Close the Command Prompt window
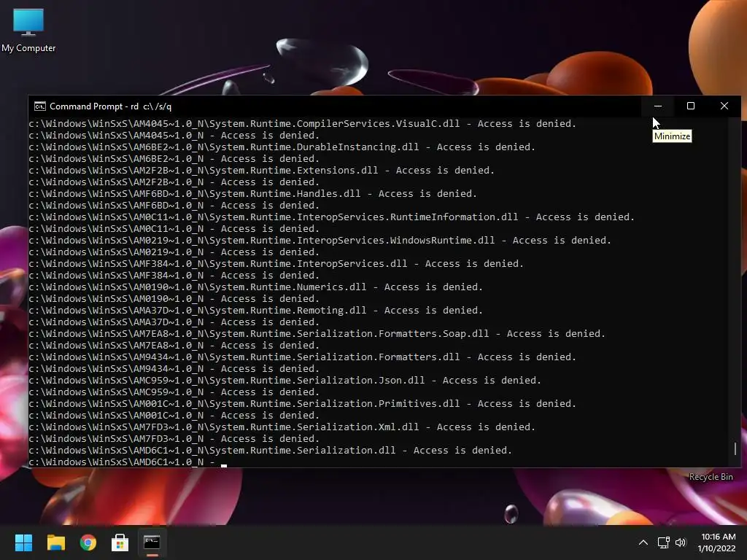Image resolution: width=747 pixels, height=560 pixels. tap(724, 106)
